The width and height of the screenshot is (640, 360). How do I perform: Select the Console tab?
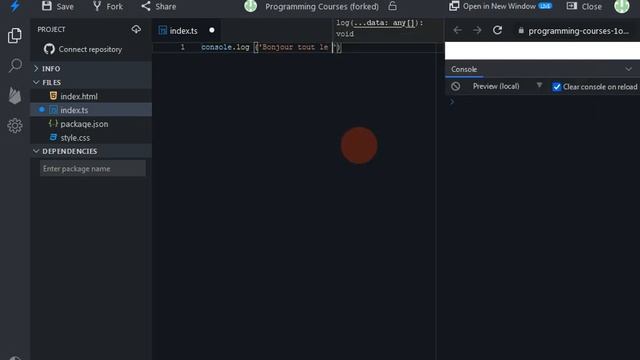[x=464, y=69]
